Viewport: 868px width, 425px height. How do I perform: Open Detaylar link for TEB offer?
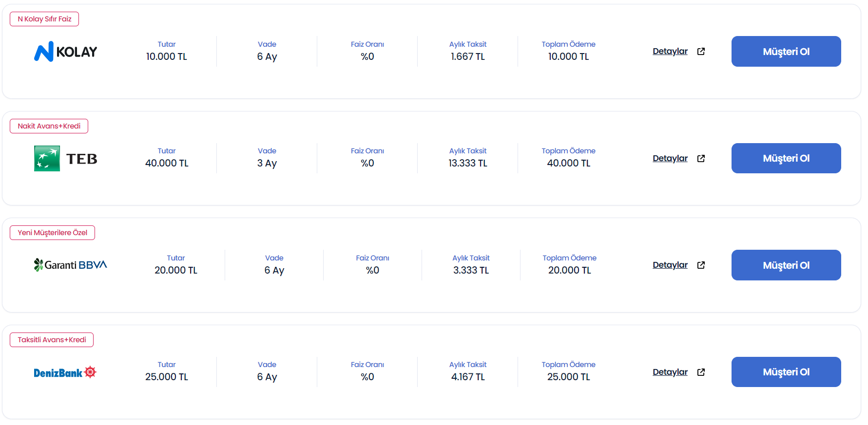coord(670,158)
